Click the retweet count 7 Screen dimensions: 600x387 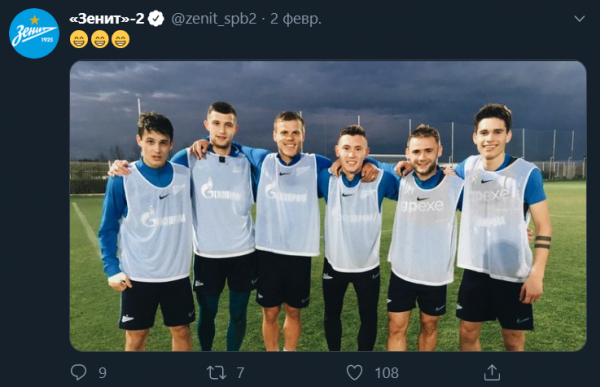(240, 372)
